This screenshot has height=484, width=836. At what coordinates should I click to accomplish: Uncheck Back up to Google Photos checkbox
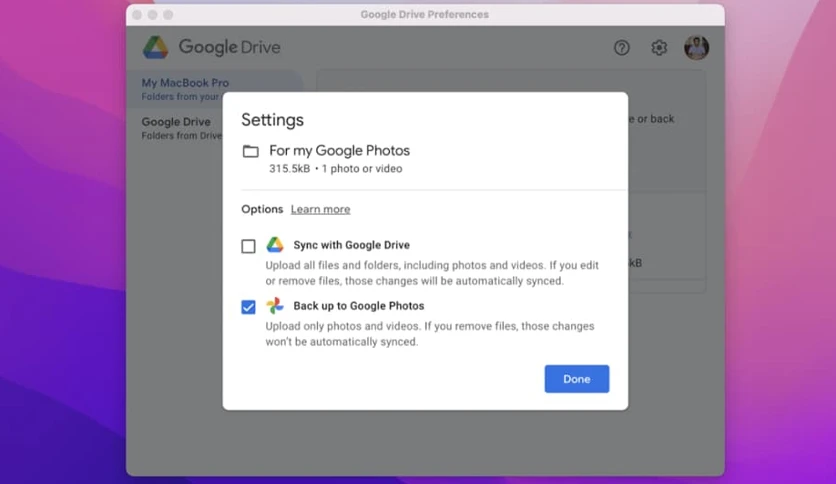(248, 307)
